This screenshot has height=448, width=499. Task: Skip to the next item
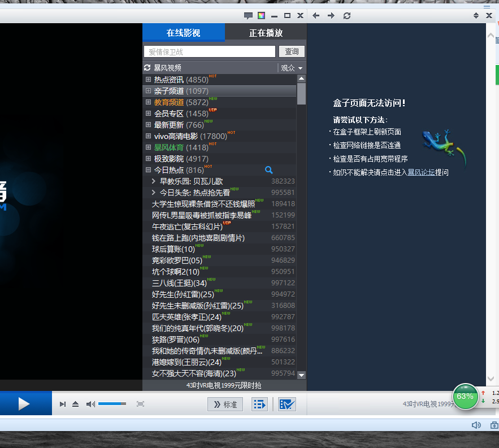click(63, 404)
